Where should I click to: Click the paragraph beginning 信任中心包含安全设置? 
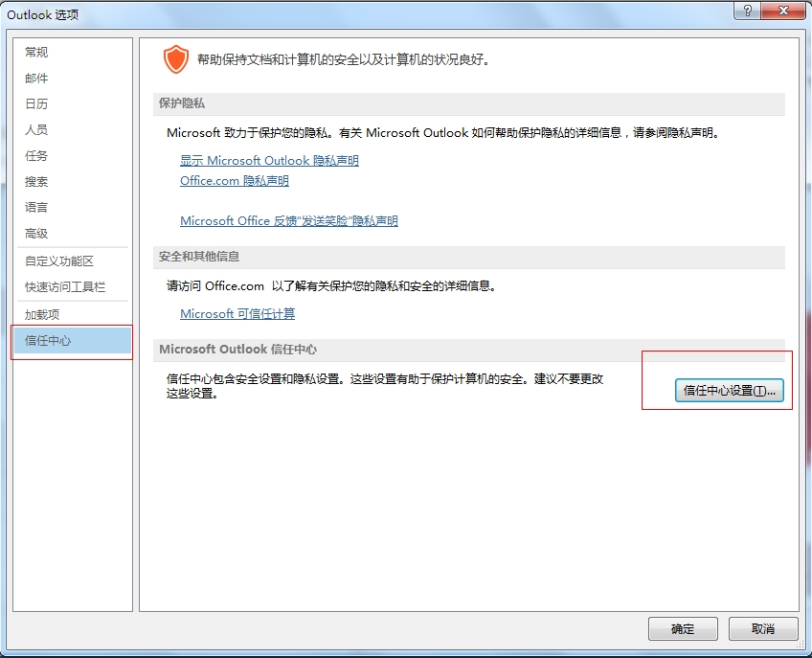click(x=385, y=387)
